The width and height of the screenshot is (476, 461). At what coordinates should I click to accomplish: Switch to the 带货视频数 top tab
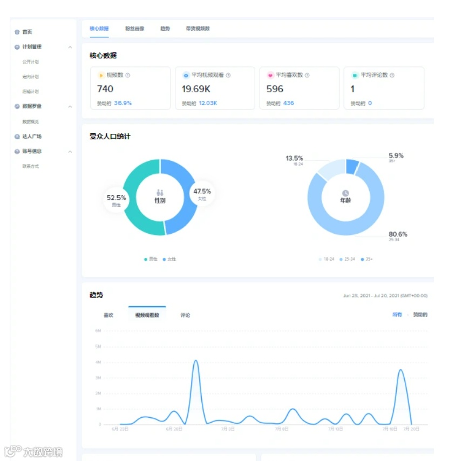198,29
